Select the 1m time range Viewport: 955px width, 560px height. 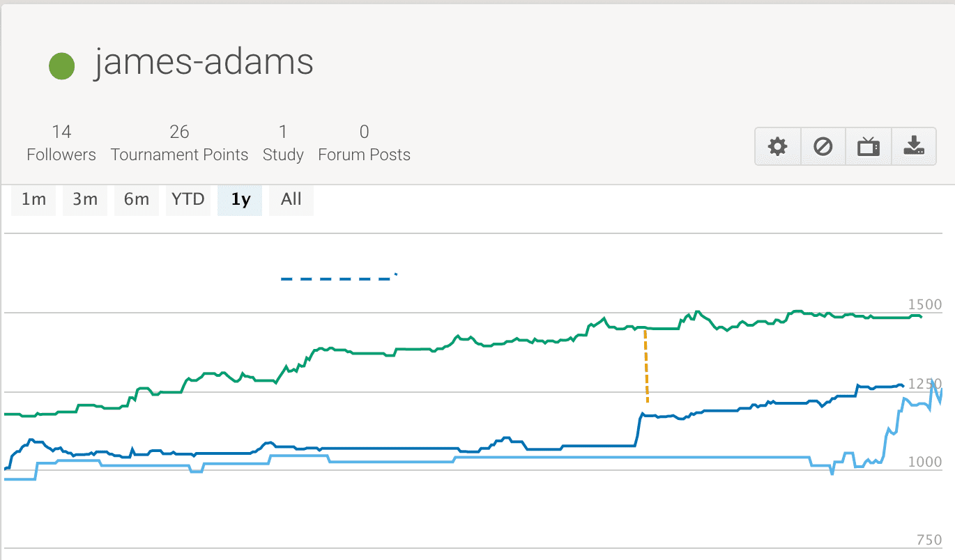(x=33, y=200)
